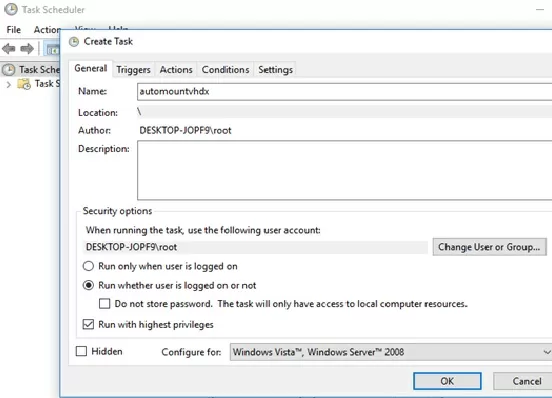Click OK to create the task

point(447,381)
